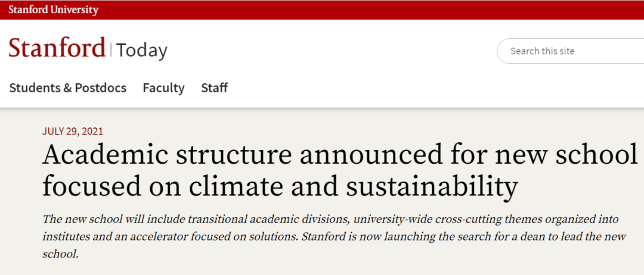Click the italic summary's first line
This screenshot has height=275, width=644.
[330, 219]
